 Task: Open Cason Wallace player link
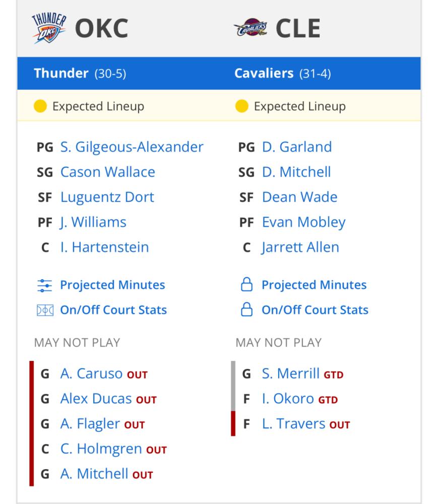[x=108, y=172]
